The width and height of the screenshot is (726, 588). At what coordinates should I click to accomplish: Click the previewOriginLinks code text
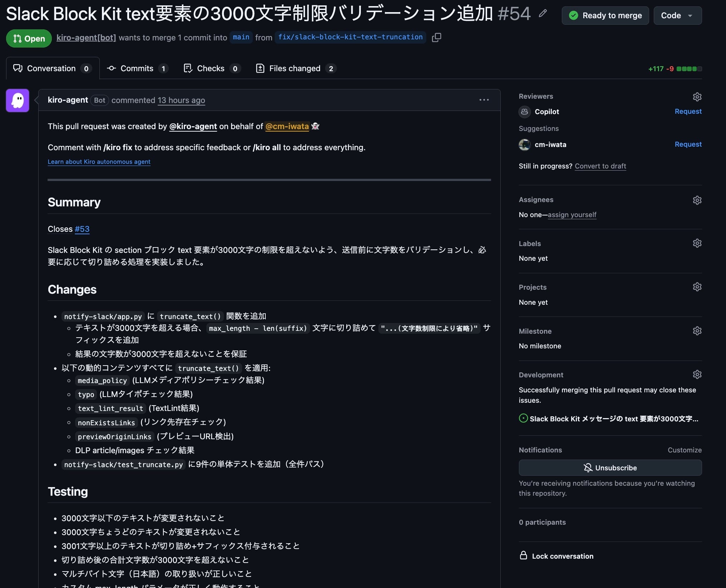pyautogui.click(x=114, y=437)
